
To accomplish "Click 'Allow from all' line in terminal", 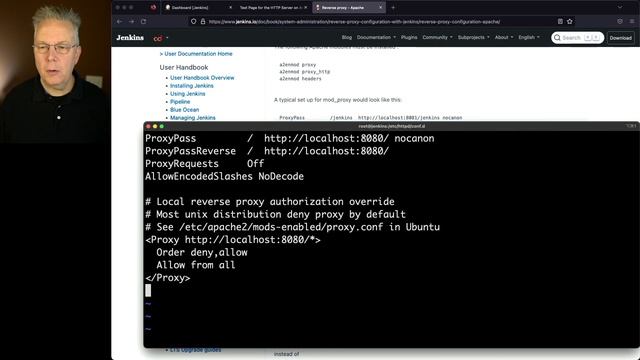I will point(196,265).
